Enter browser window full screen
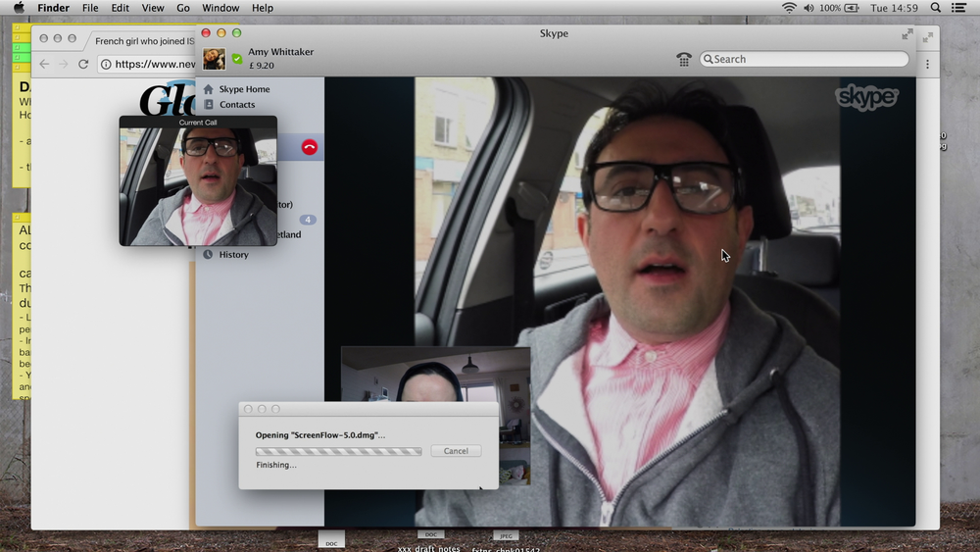 coord(927,37)
